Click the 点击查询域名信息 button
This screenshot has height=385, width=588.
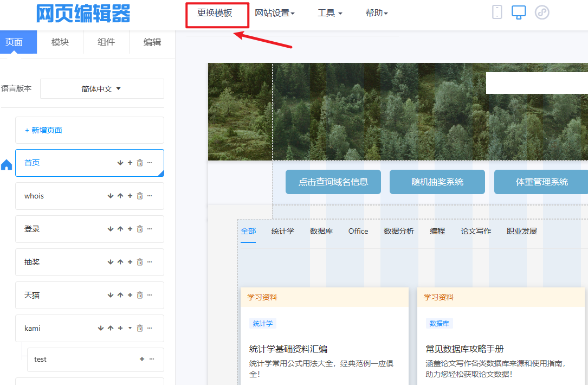pos(333,182)
